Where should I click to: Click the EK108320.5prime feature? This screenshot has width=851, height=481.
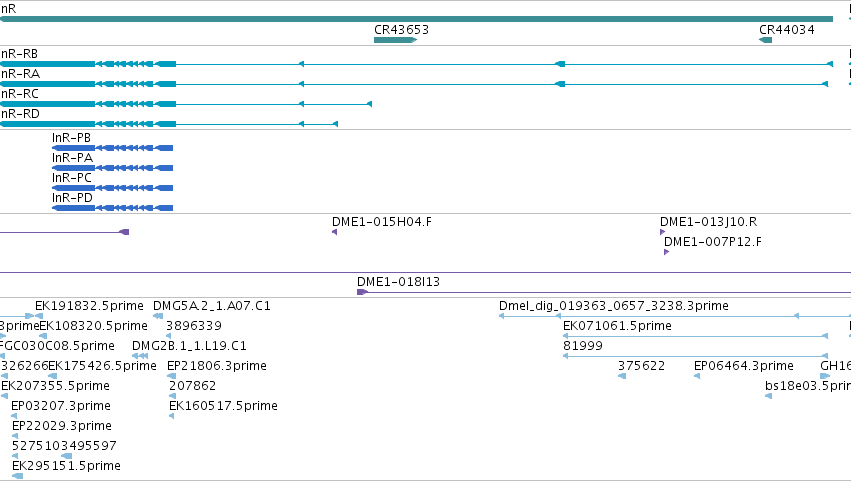point(43,336)
